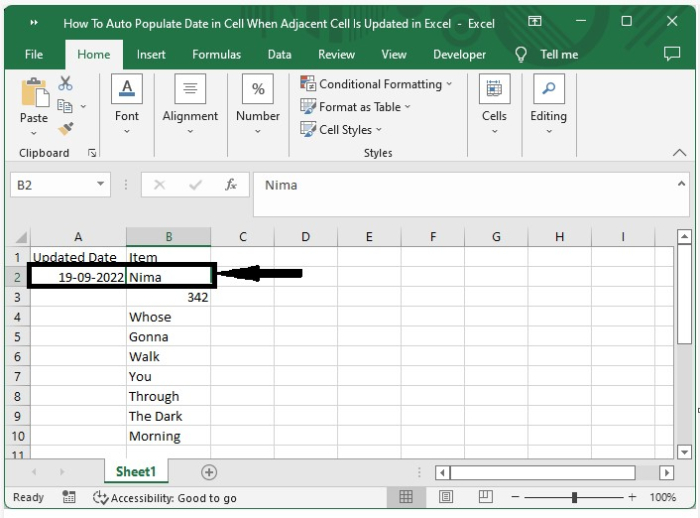Select the Format Painter brush icon

(66, 128)
